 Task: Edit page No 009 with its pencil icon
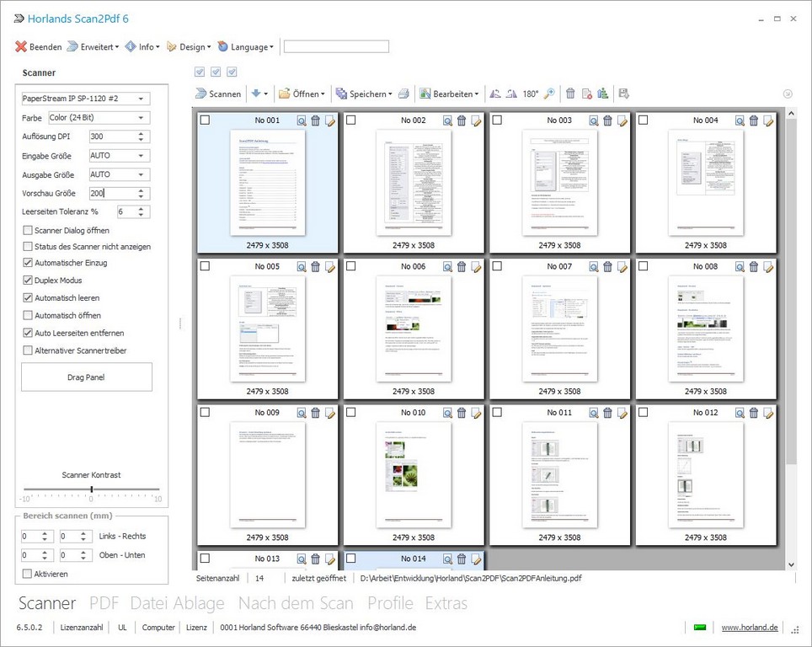330,413
